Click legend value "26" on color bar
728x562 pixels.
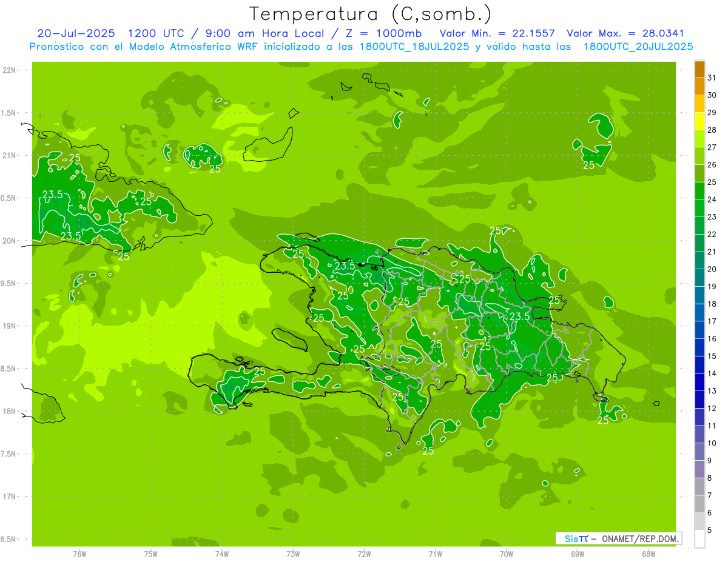(x=712, y=164)
